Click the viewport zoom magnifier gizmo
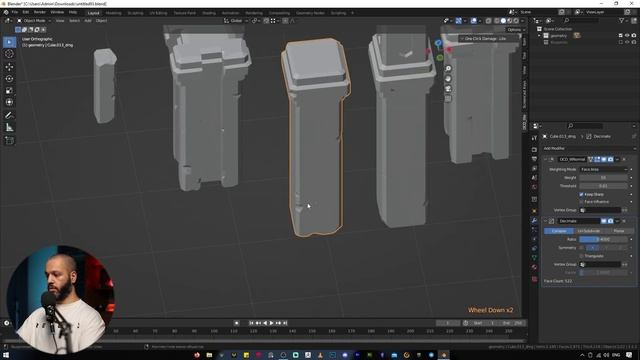This screenshot has height=360, width=640. [x=448, y=69]
